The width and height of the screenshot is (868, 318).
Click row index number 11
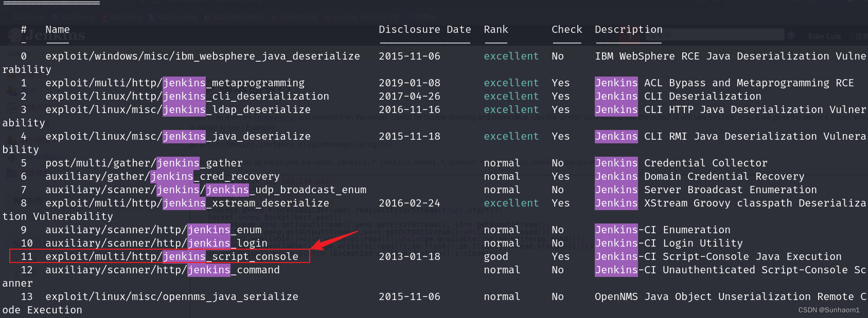27,256
